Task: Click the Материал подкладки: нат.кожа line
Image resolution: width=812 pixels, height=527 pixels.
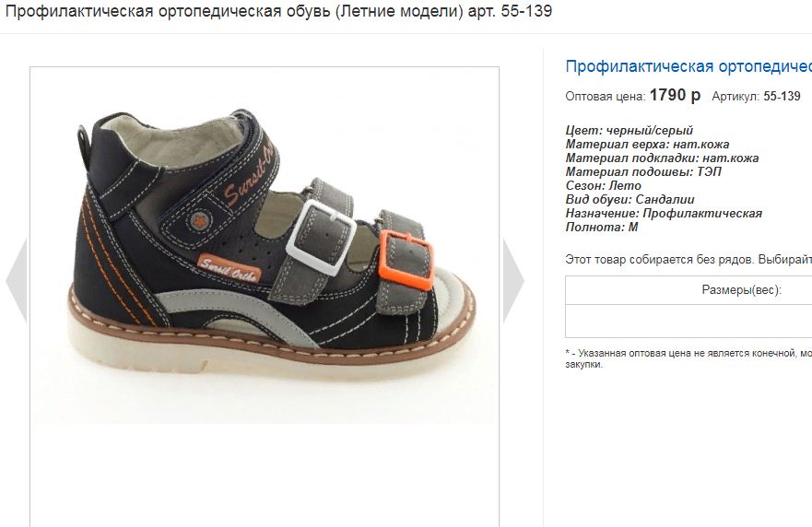Action: point(662,158)
